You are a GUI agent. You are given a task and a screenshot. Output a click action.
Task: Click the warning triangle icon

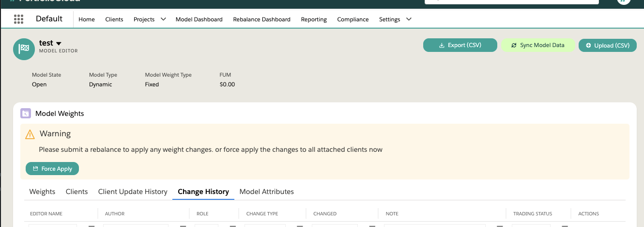[30, 134]
